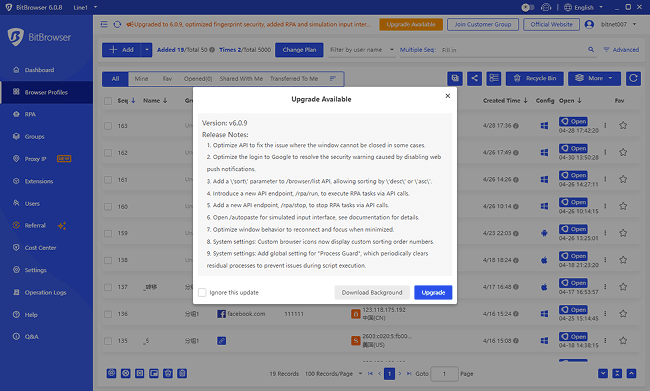Tick the select-all header checkbox

pyautogui.click(x=108, y=101)
